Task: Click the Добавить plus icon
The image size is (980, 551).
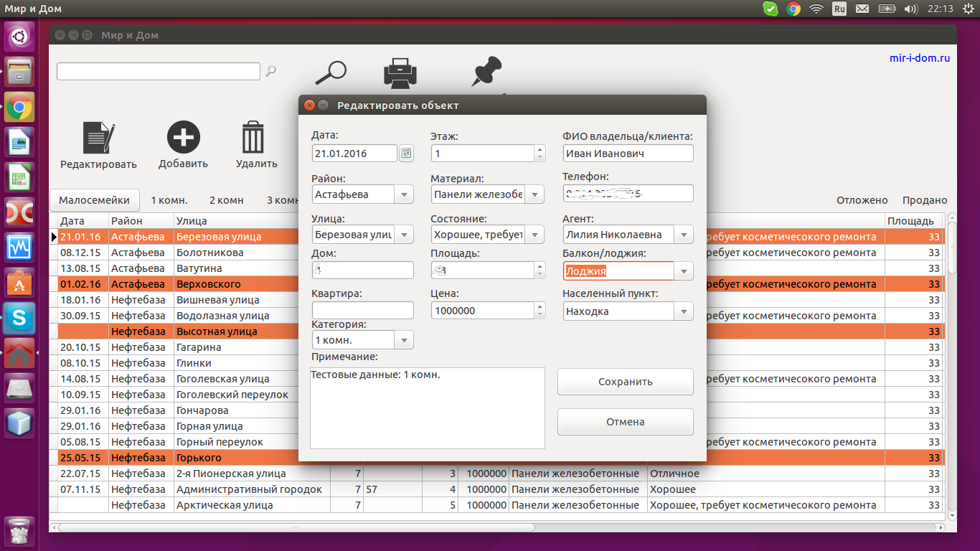Action: 184,136
